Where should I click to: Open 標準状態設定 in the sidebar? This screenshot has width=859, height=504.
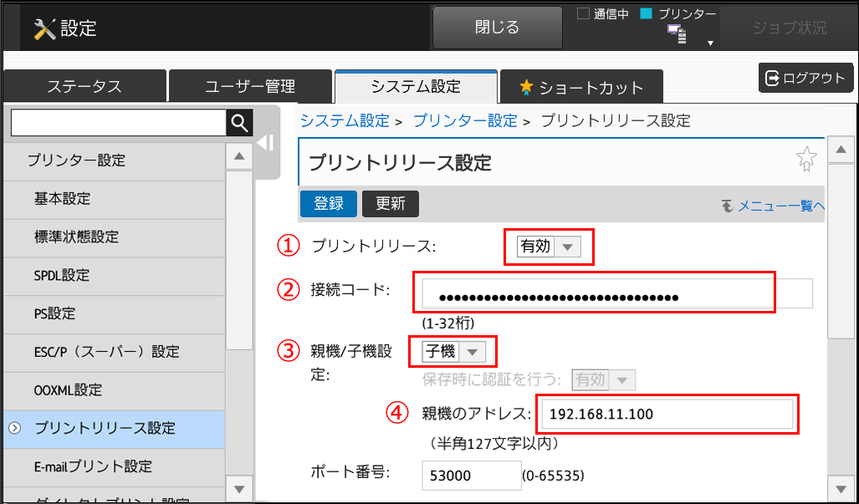click(x=115, y=237)
